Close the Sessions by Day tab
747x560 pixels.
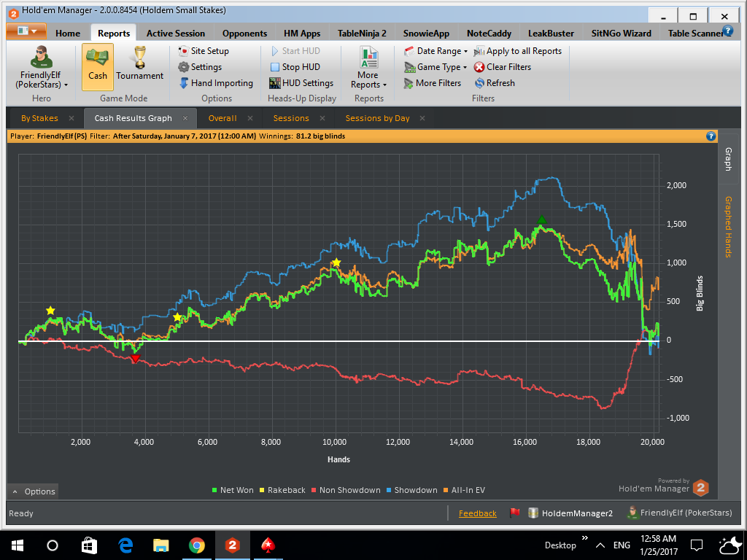coord(422,118)
